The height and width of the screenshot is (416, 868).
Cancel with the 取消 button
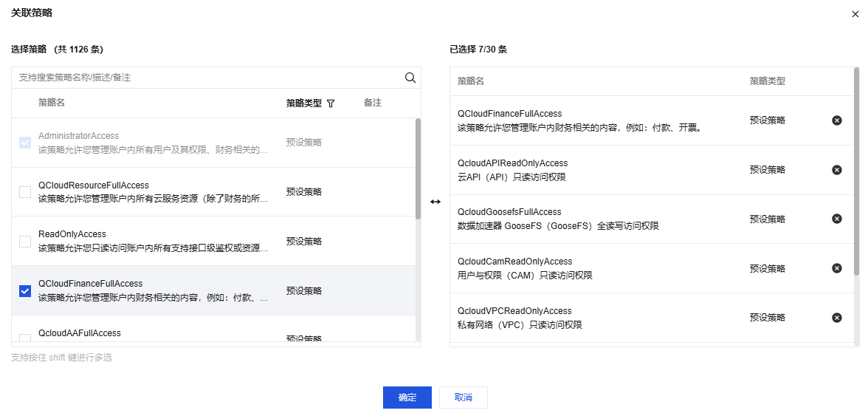[464, 398]
